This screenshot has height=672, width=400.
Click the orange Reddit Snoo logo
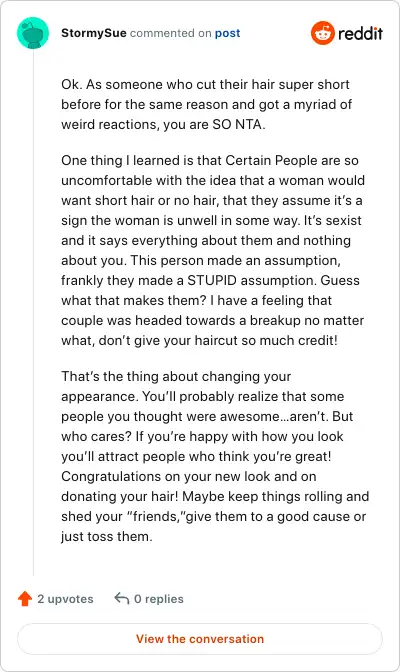click(322, 33)
